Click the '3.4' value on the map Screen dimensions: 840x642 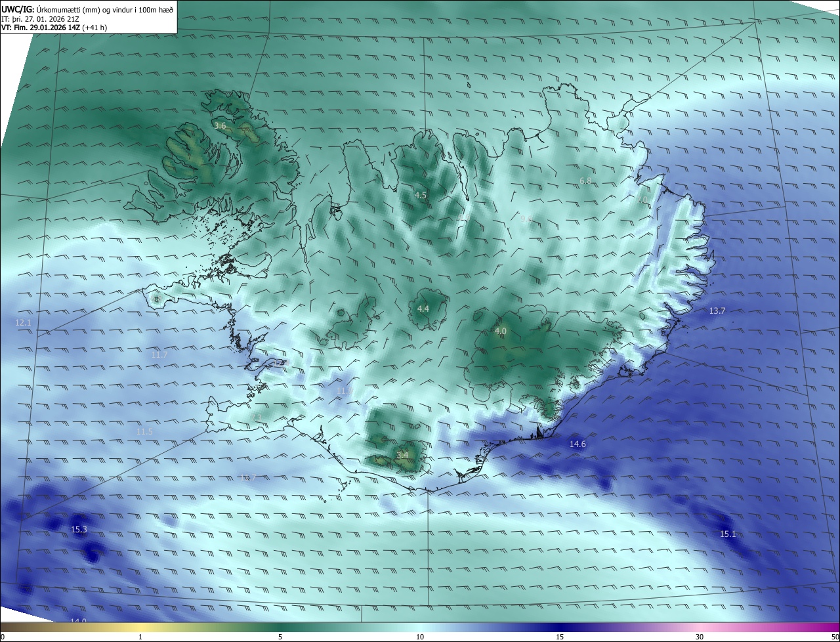tap(402, 455)
